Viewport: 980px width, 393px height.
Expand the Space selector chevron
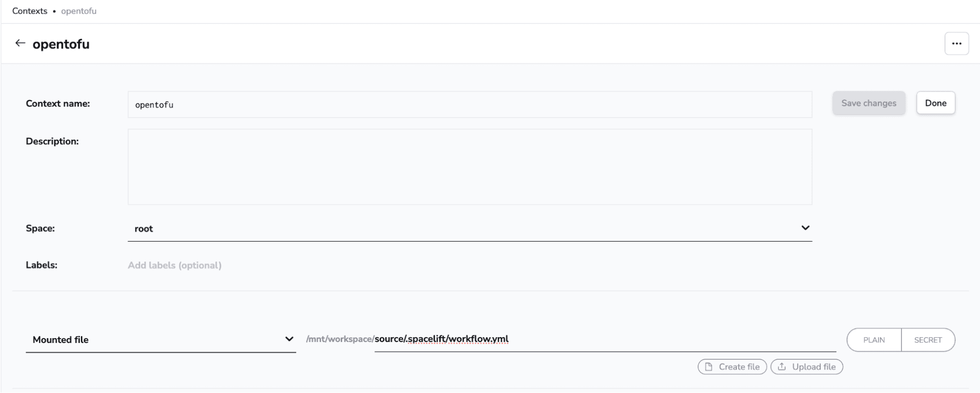(805, 228)
